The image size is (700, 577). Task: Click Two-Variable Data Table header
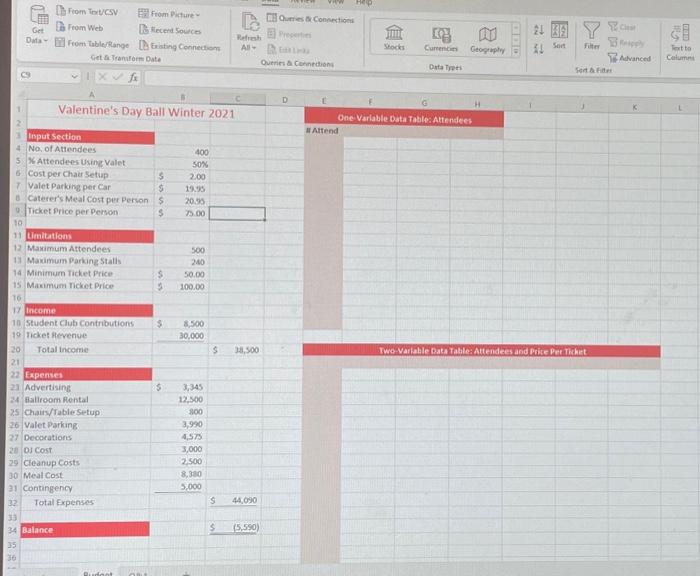click(x=482, y=351)
